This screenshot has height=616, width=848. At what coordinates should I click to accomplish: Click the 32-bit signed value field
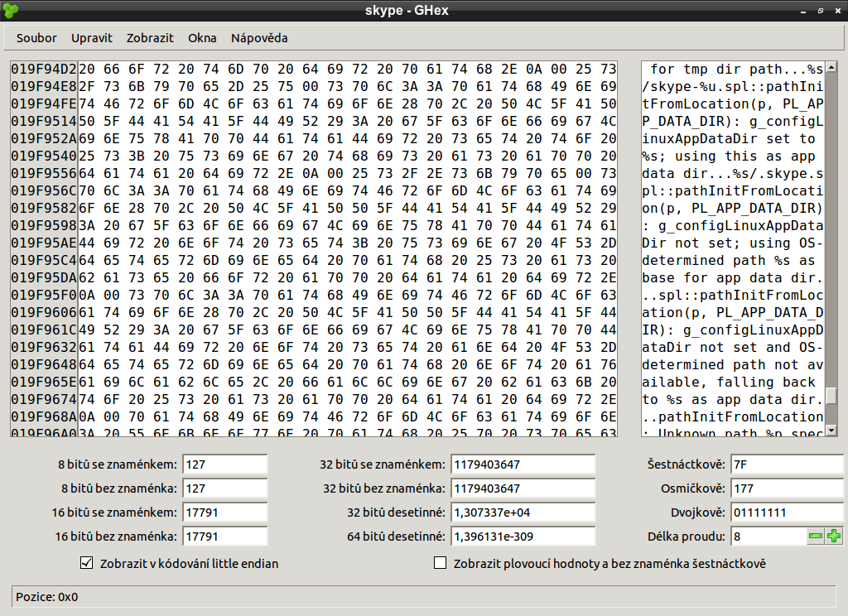[523, 464]
